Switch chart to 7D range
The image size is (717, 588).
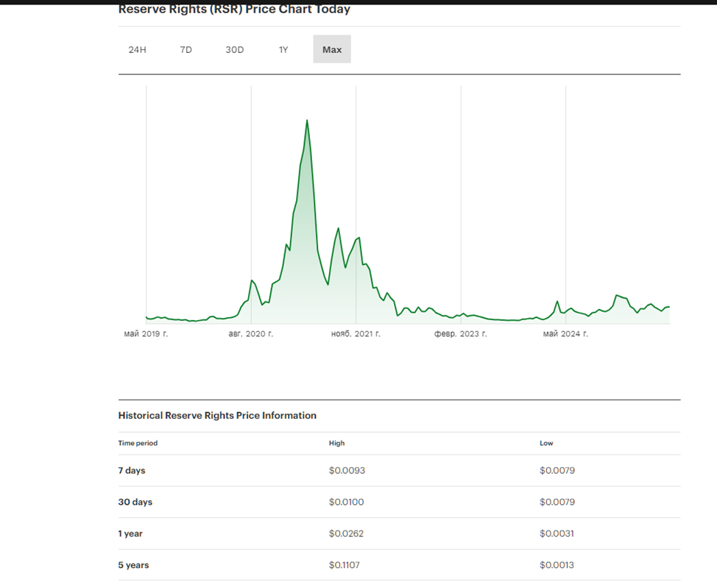click(186, 49)
